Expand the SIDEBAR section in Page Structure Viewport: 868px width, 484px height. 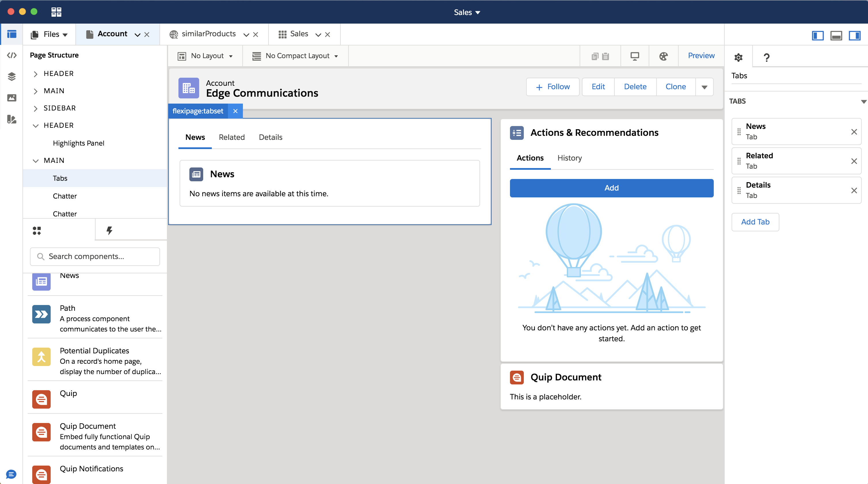click(36, 108)
